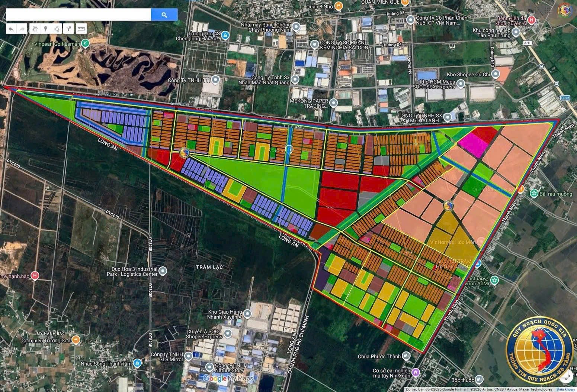The image size is (577, 392).
Task: Select the hand pan tool
Action: click(34, 29)
